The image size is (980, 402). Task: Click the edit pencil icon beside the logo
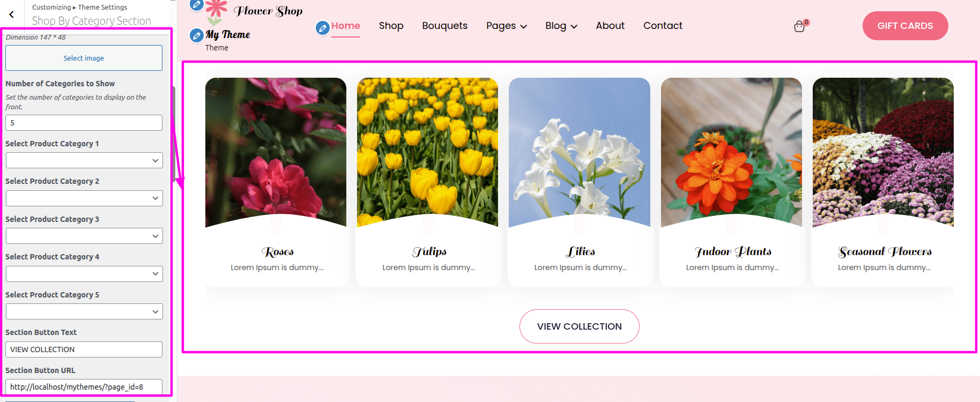pyautogui.click(x=197, y=5)
